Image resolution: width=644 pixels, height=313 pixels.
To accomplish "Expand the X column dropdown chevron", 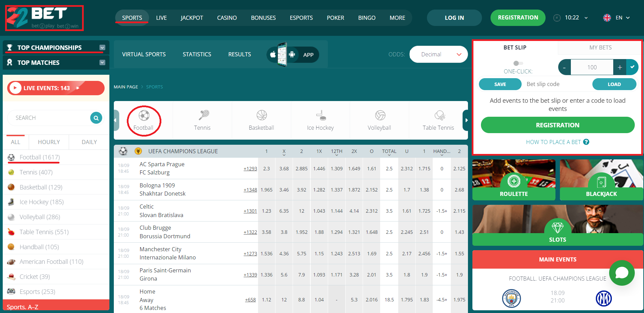I will [x=284, y=155].
